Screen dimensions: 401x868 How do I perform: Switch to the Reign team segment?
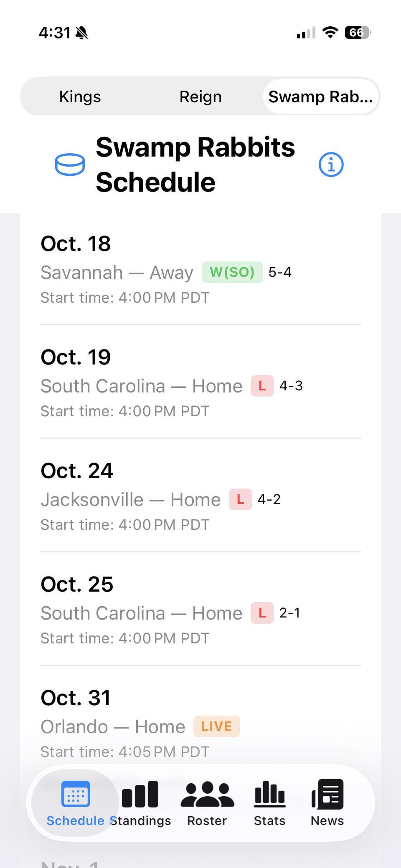pos(200,96)
